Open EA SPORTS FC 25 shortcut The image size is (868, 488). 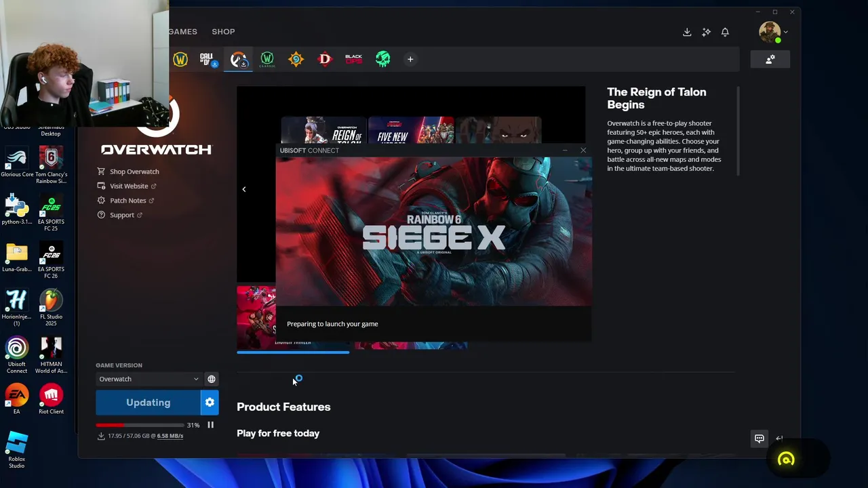[51, 213]
